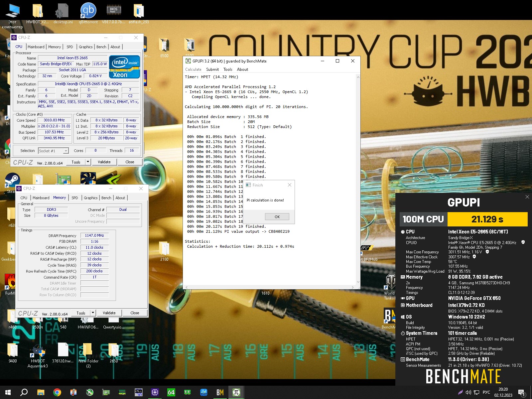This screenshot has height=399, width=532.
Task: Open File Explorer from the taskbar
Action: click(41, 392)
